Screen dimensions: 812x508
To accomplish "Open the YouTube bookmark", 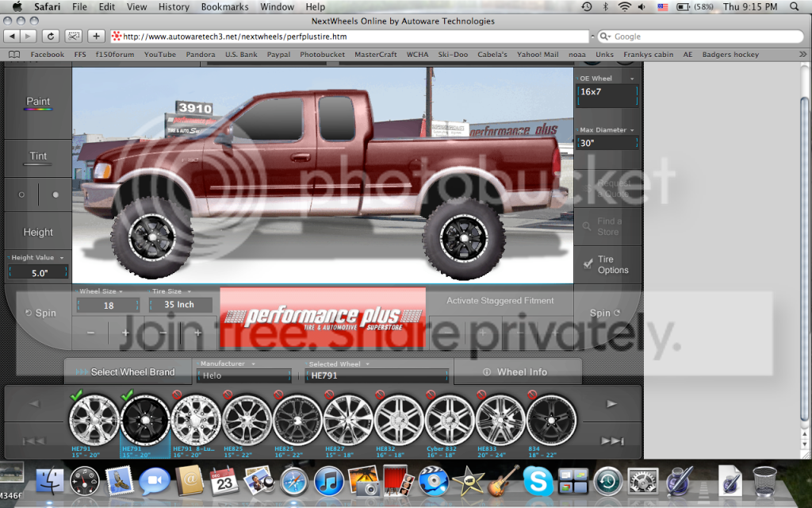I will point(160,55).
